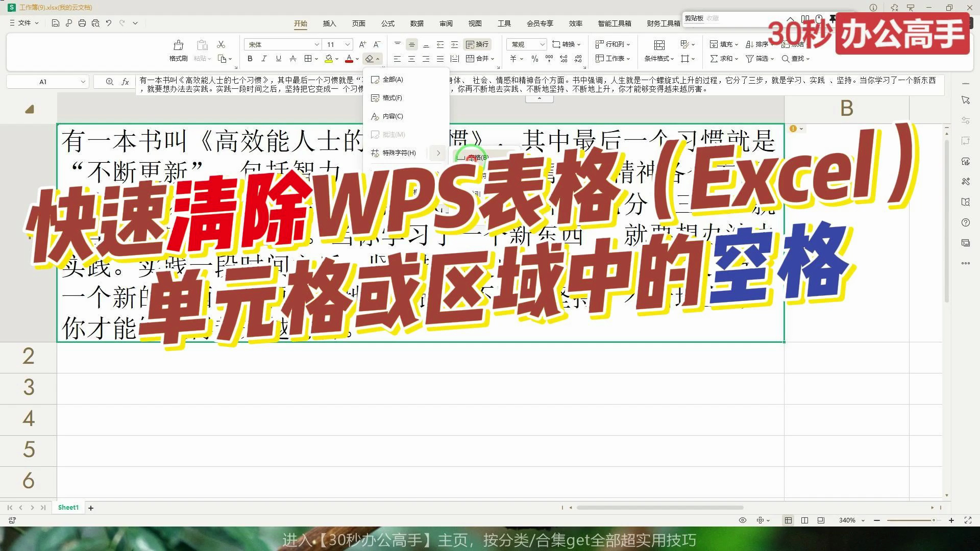This screenshot has height=551, width=980.
Task: Click the Decrease indent icon
Action: tap(440, 44)
